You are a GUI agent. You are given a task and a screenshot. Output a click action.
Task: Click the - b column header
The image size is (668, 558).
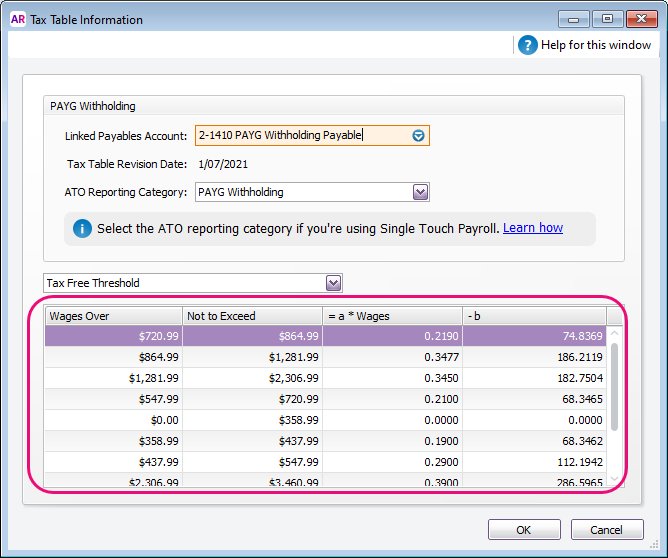pyautogui.click(x=535, y=316)
